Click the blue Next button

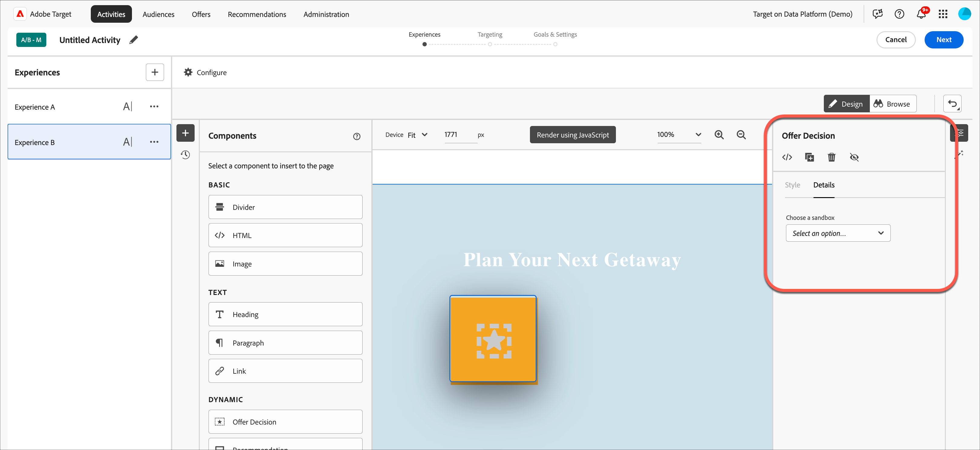click(943, 40)
